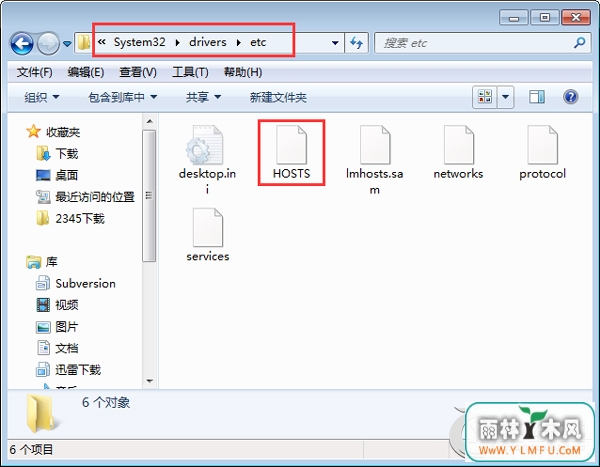Open the more view options arrow

pyautogui.click(x=505, y=97)
